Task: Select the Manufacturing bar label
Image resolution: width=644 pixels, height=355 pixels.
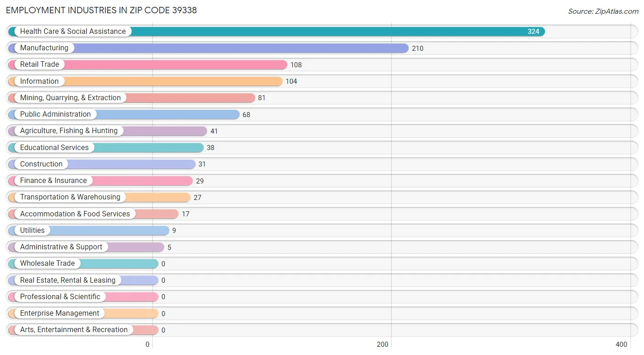Action: pos(44,48)
